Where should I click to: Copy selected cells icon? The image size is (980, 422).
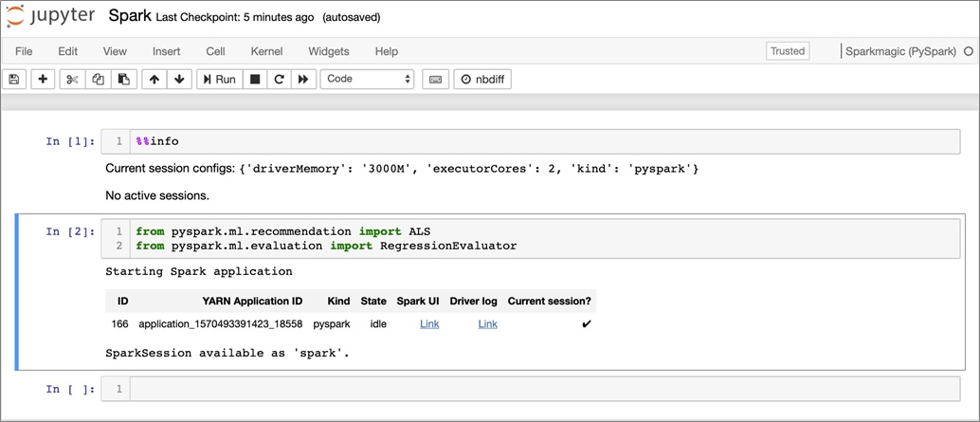pyautogui.click(x=99, y=80)
